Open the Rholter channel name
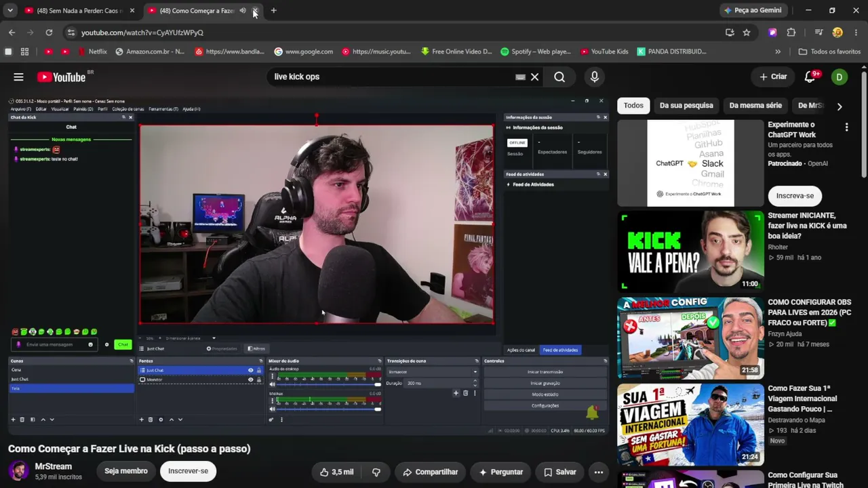868x488 pixels. click(778, 247)
